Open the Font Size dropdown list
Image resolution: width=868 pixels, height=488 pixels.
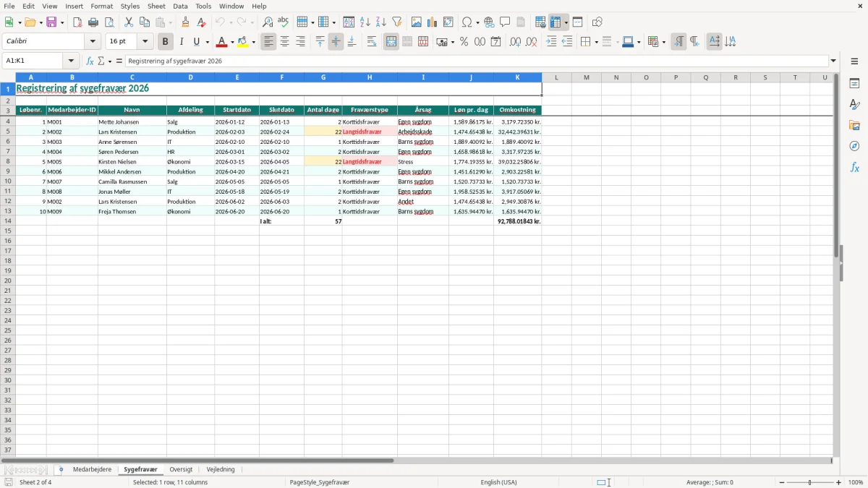(145, 42)
